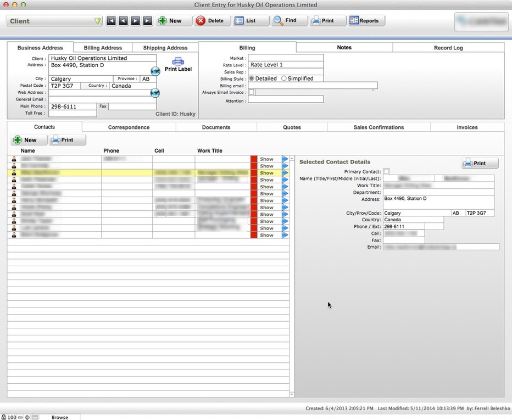The image size is (512, 420).
Task: Click the Rate Level field
Action: (x=286, y=65)
